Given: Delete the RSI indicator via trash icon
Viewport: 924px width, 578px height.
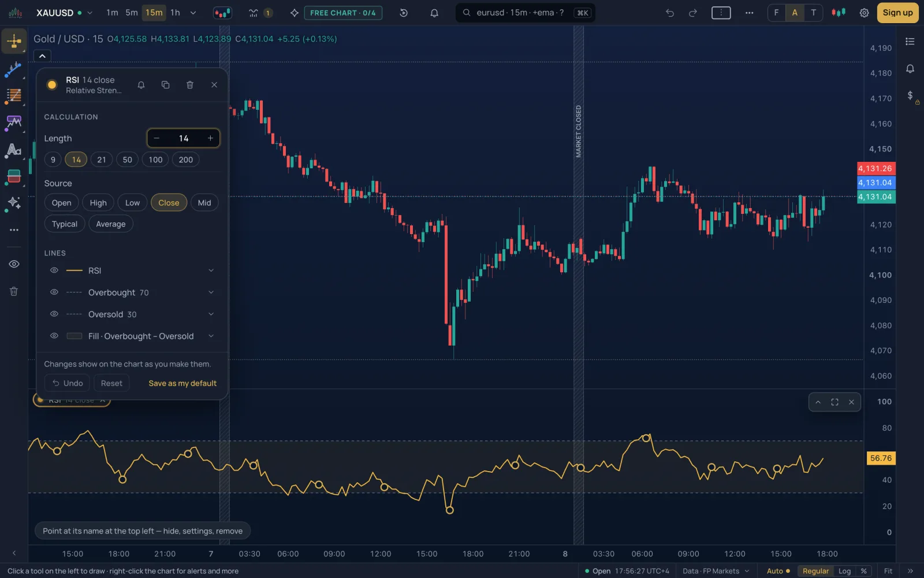Looking at the screenshot, I should 189,85.
